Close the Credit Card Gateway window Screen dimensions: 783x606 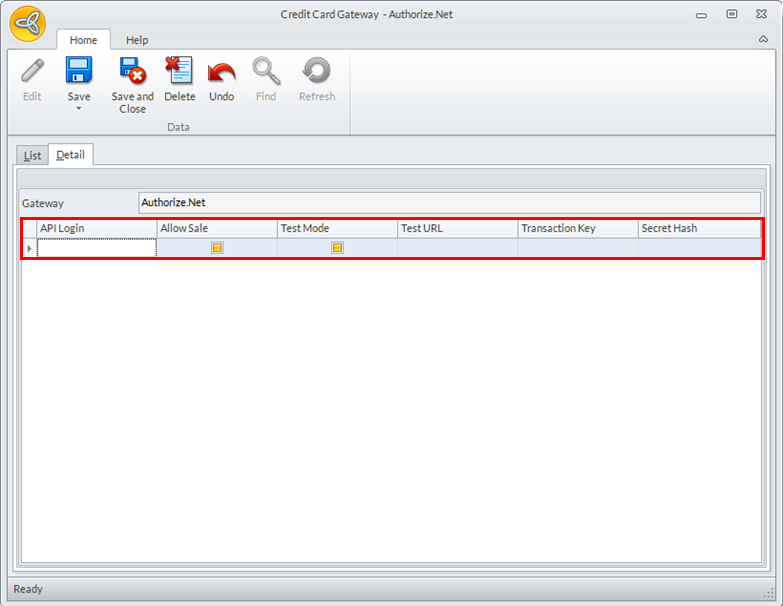(761, 14)
